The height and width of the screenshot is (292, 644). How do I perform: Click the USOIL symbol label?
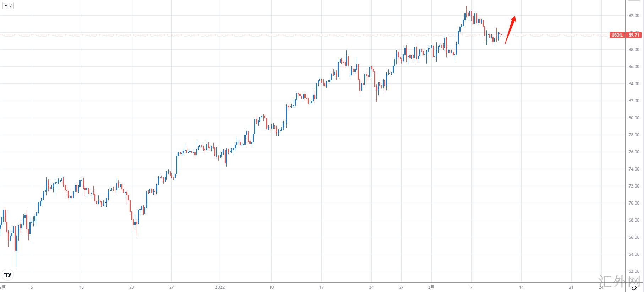pyautogui.click(x=617, y=35)
